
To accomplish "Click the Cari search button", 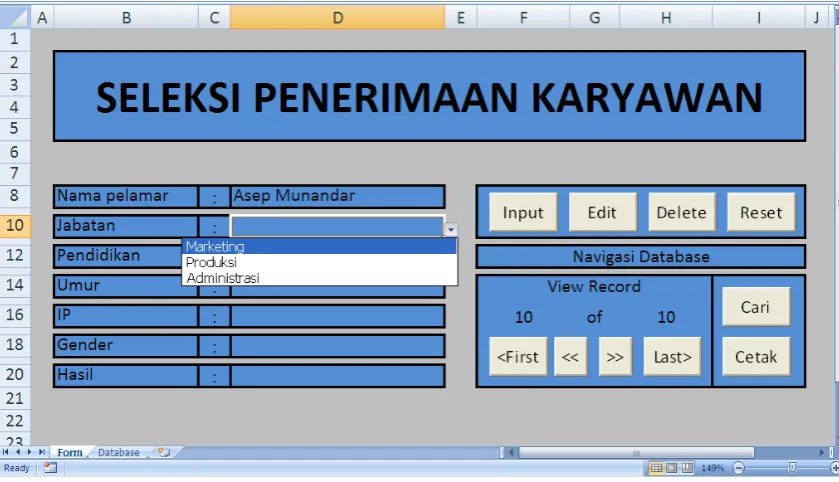I will [x=756, y=307].
